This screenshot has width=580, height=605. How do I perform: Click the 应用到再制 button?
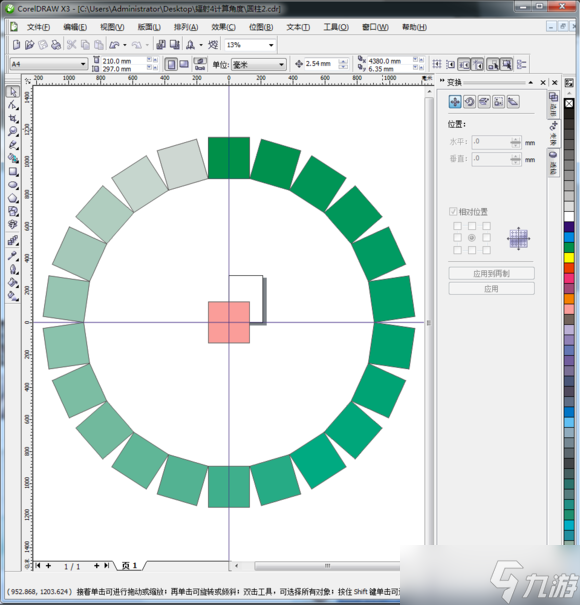click(x=491, y=274)
